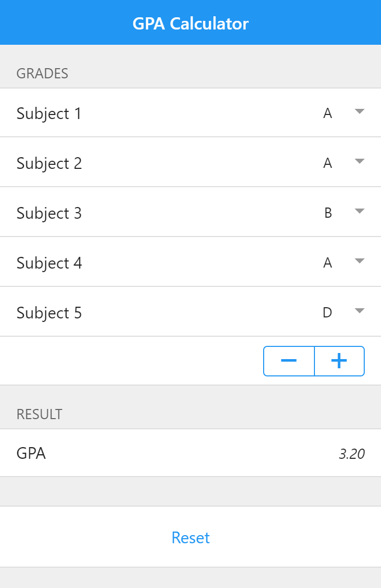Screen dimensions: 381x588
Task: Open the Subject 1 dropdown arrow
Action: [x=360, y=111]
